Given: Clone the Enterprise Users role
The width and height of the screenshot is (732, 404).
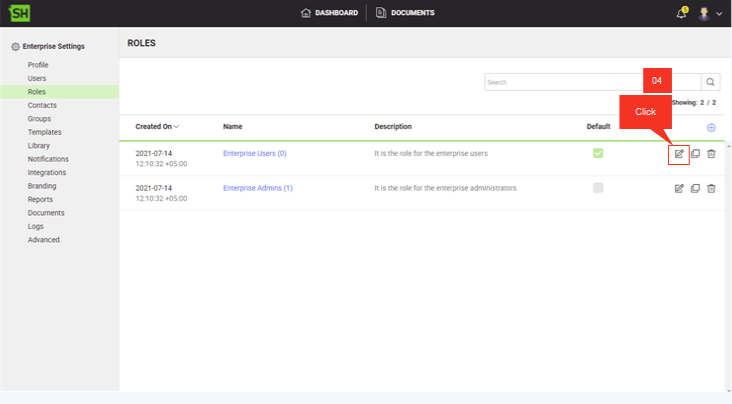Looking at the screenshot, I should (695, 154).
